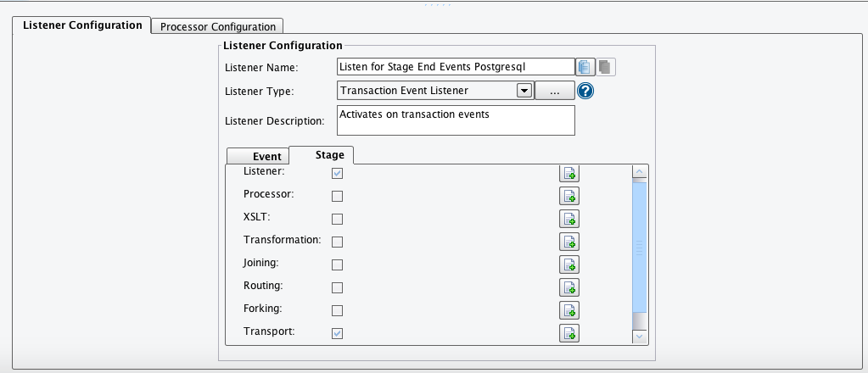This screenshot has height=373, width=868.
Task: Click the add-document icon in Routing row
Action: (569, 287)
